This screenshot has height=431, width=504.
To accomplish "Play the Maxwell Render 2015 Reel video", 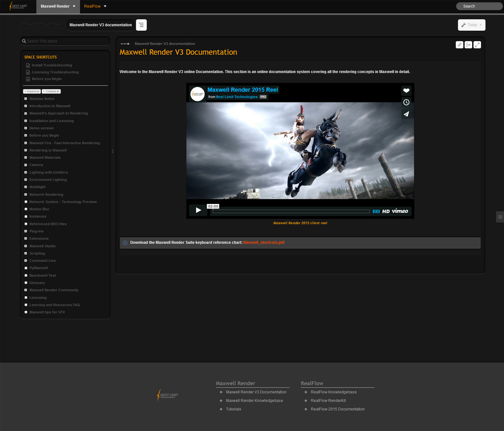I will (x=198, y=210).
